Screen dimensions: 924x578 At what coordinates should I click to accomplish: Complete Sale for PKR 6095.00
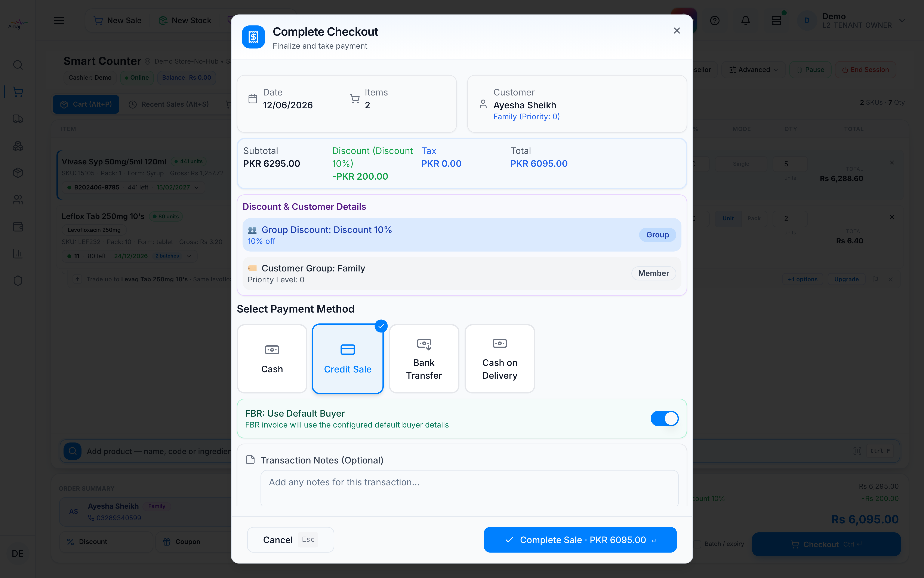[x=580, y=540]
